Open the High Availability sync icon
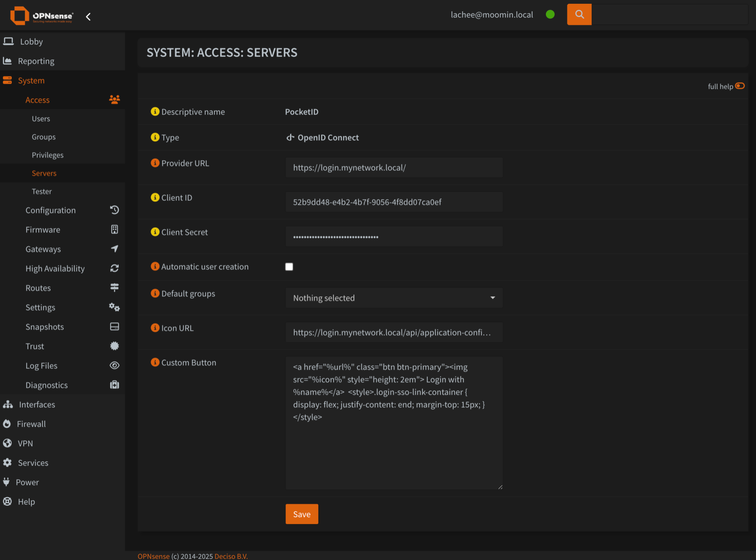Viewport: 756px width, 560px height. click(114, 268)
